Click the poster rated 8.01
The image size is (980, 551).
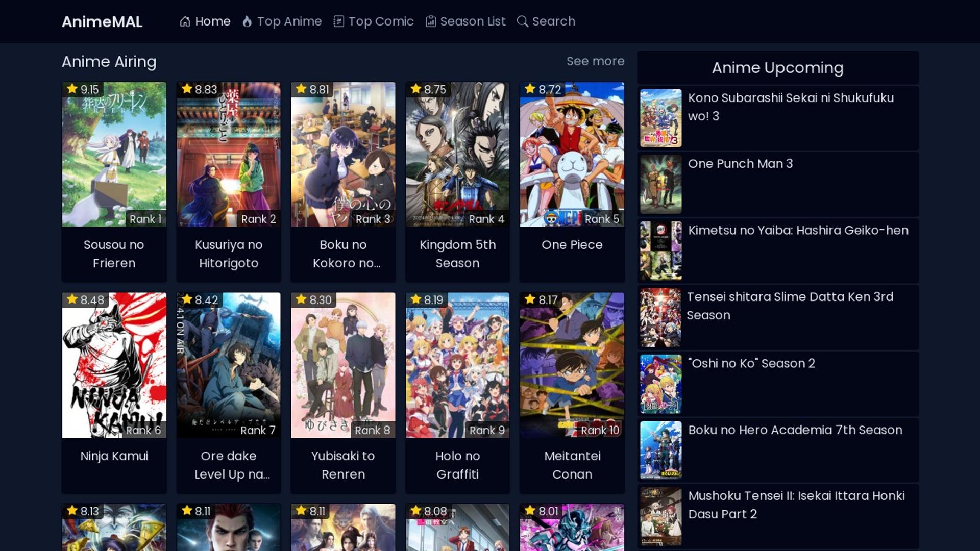click(x=572, y=528)
